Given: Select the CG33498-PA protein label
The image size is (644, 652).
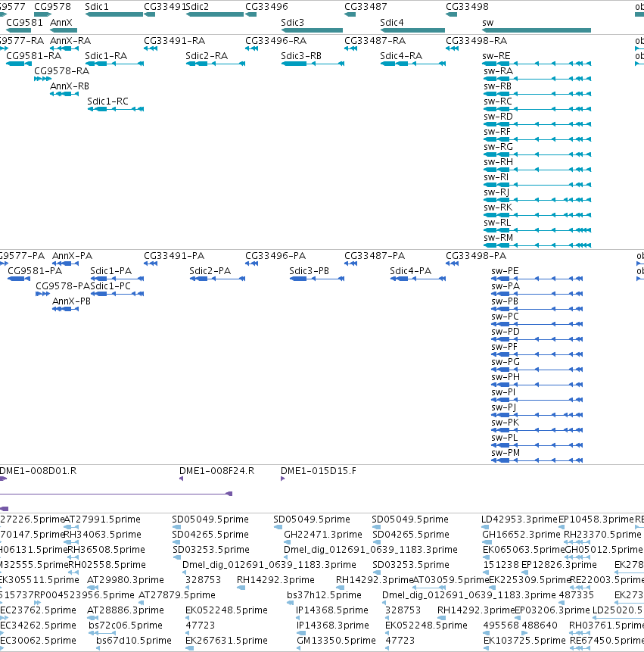Looking at the screenshot, I should (x=476, y=256).
